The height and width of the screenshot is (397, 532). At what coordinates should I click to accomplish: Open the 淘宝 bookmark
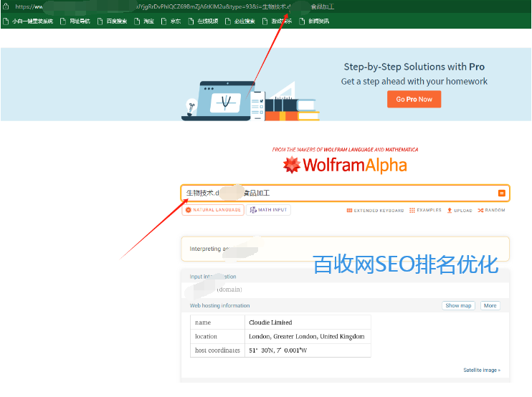(144, 21)
